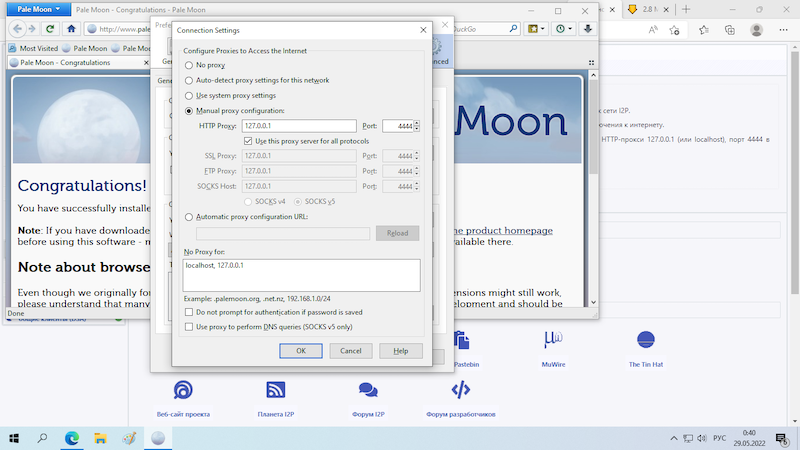Click the MuWire icon
The image size is (800, 450).
(x=554, y=341)
